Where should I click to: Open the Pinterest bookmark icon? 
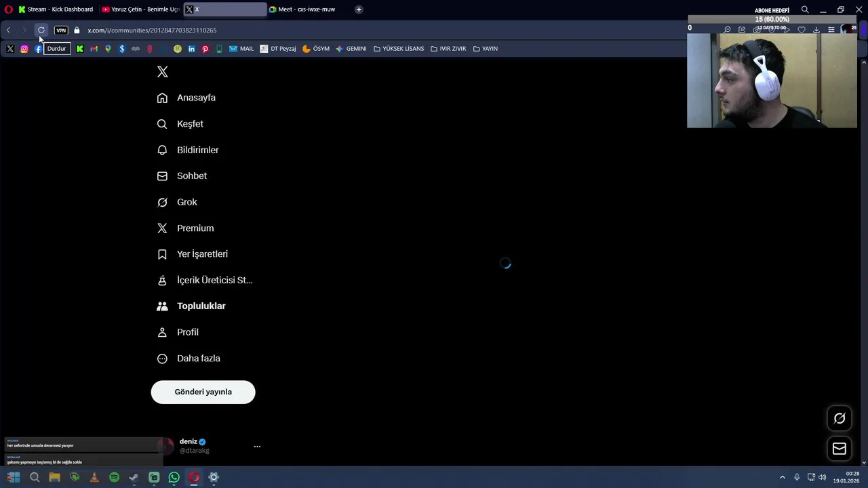205,49
